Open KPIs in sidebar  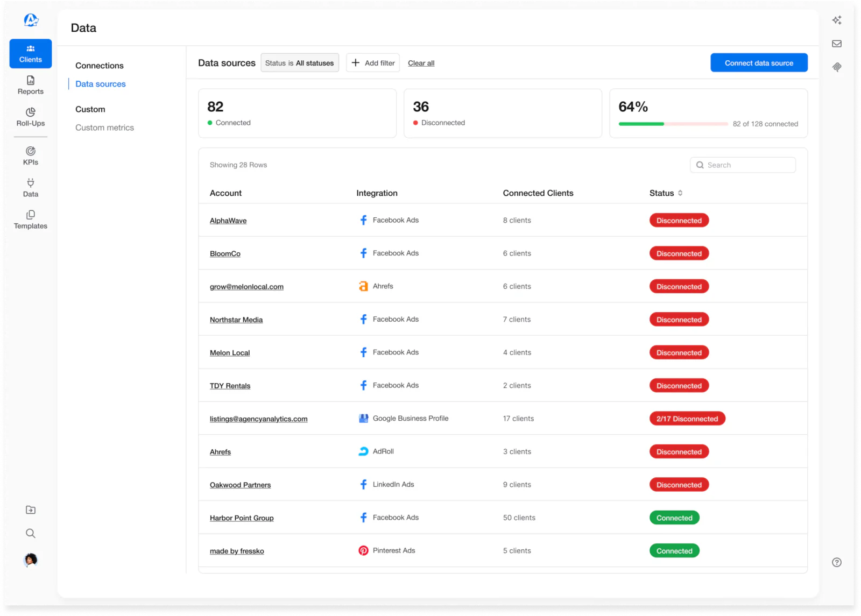click(x=31, y=156)
